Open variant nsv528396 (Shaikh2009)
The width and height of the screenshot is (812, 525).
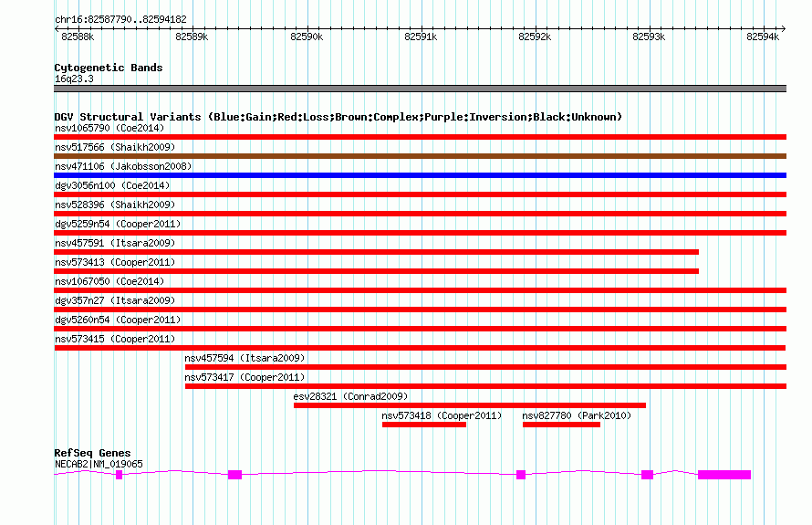115,205
